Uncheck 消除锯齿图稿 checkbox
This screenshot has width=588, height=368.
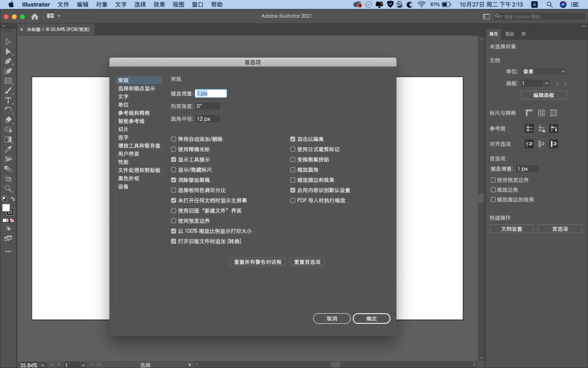tap(173, 180)
